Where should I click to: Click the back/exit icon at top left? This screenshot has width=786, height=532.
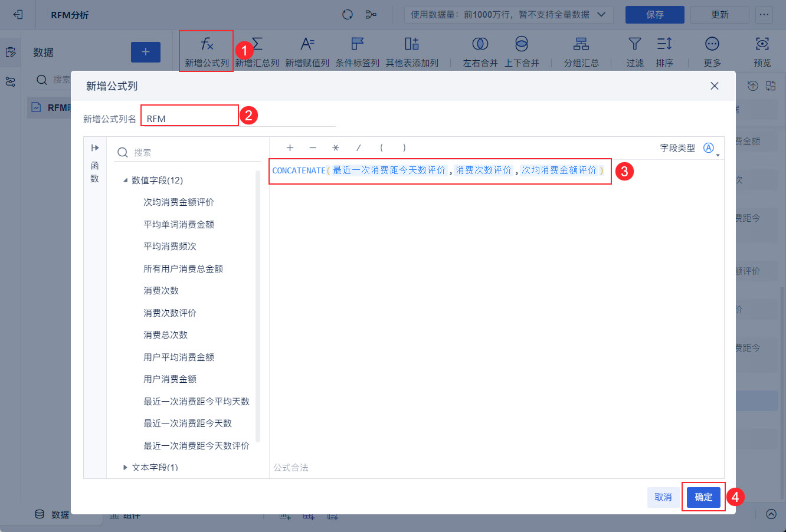(18, 14)
